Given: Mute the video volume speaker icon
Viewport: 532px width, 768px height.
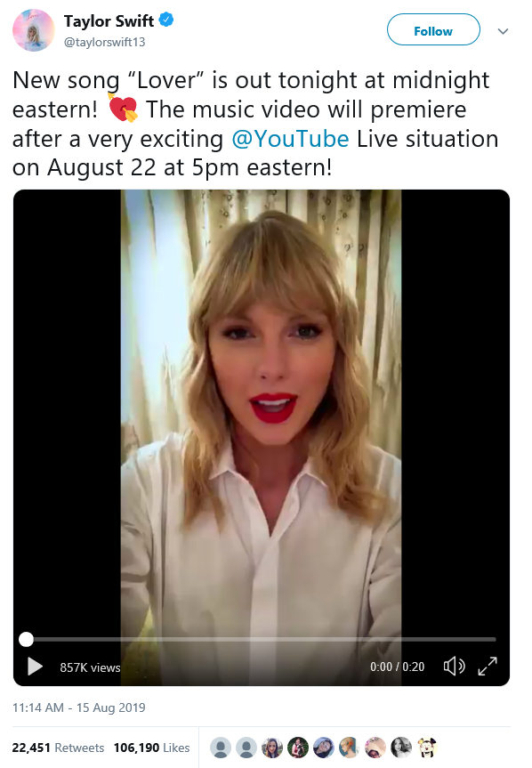Looking at the screenshot, I should [455, 667].
